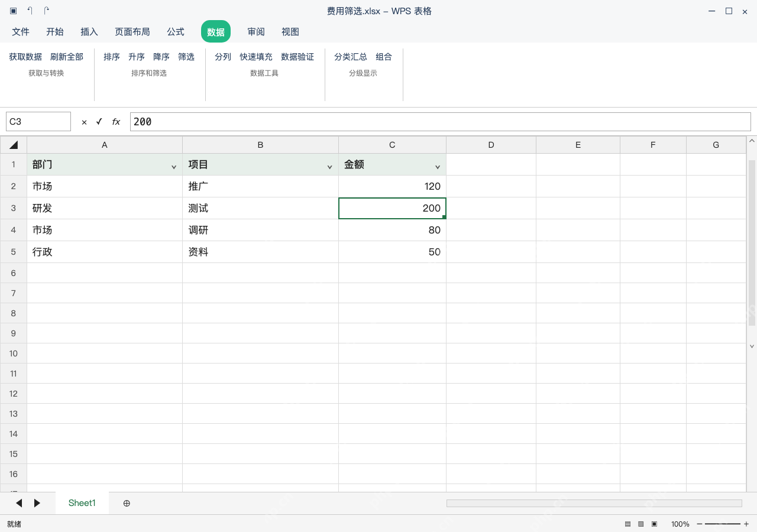The height and width of the screenshot is (532, 757).
Task: Switch to the 开始 tab
Action: point(55,32)
